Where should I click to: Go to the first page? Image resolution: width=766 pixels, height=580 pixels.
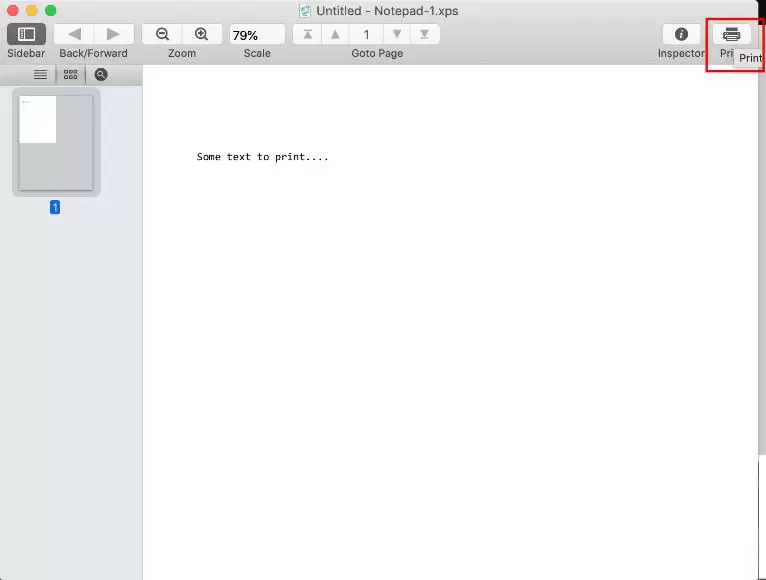point(307,35)
